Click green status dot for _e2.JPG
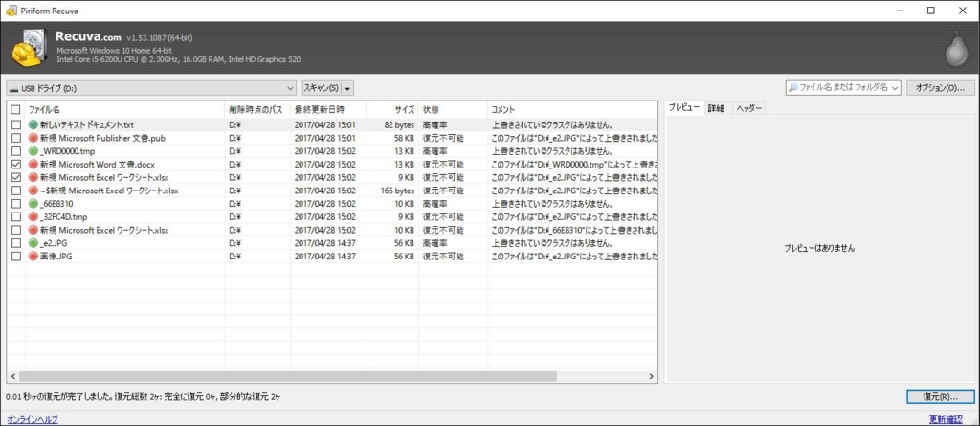Image resolution: width=980 pixels, height=426 pixels. coord(33,243)
